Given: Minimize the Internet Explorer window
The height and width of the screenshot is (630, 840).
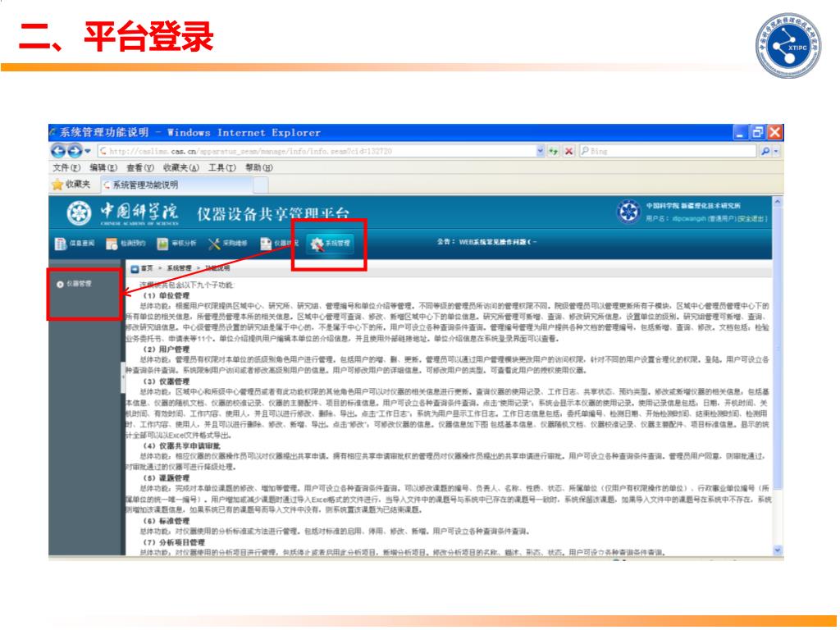Looking at the screenshot, I should (x=740, y=132).
